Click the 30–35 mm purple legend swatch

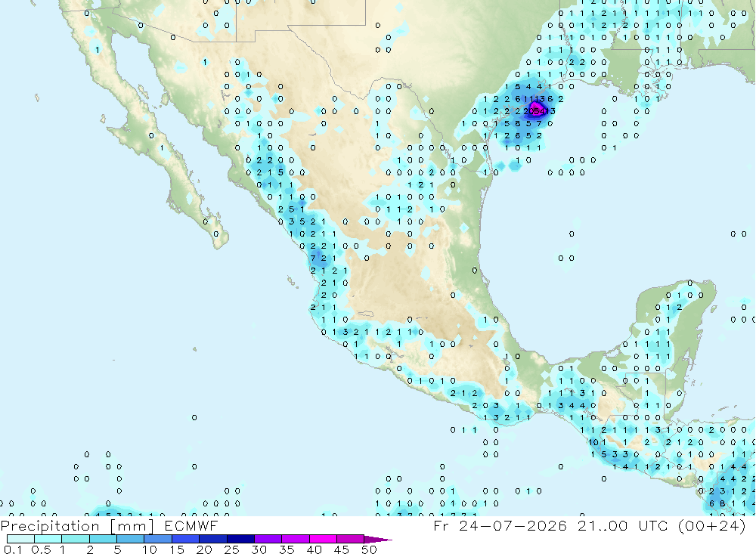(x=268, y=539)
